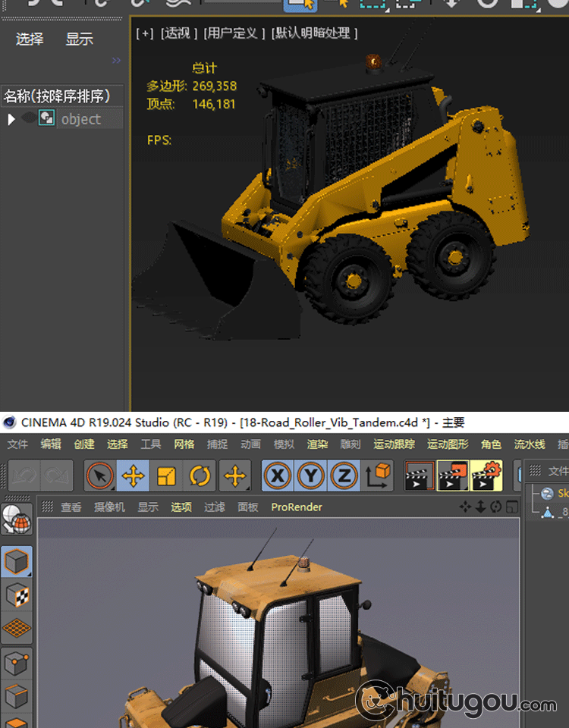The width and height of the screenshot is (569, 728).
Task: Open Edit Render Settings gear clapperboard
Action: (486, 476)
